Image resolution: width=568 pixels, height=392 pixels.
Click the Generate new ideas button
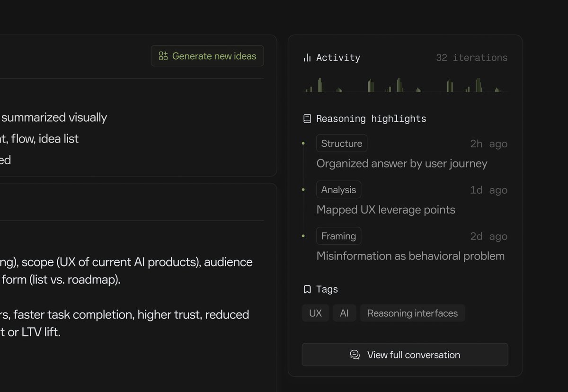(x=207, y=55)
